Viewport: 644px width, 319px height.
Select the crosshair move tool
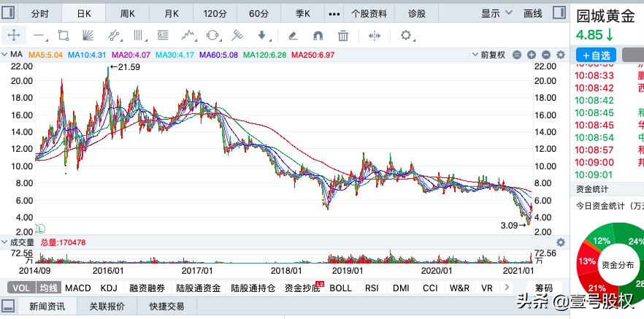point(13,35)
